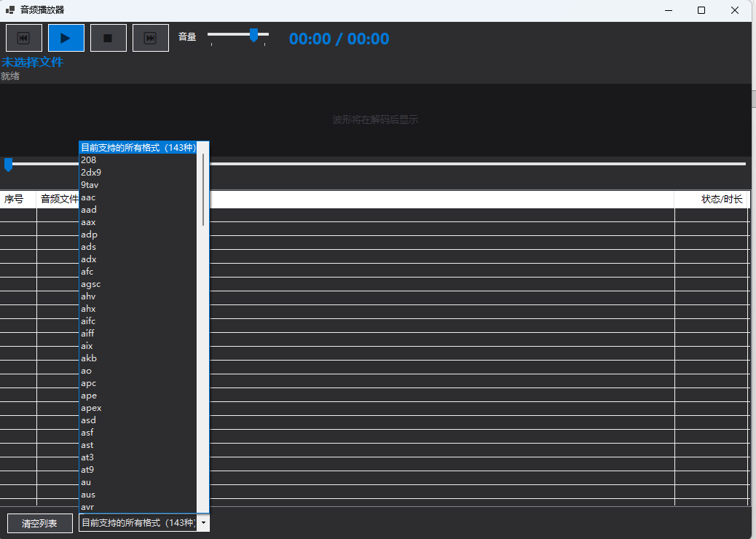Select at9 in dropdown list
The image size is (756, 539).
click(x=138, y=470)
